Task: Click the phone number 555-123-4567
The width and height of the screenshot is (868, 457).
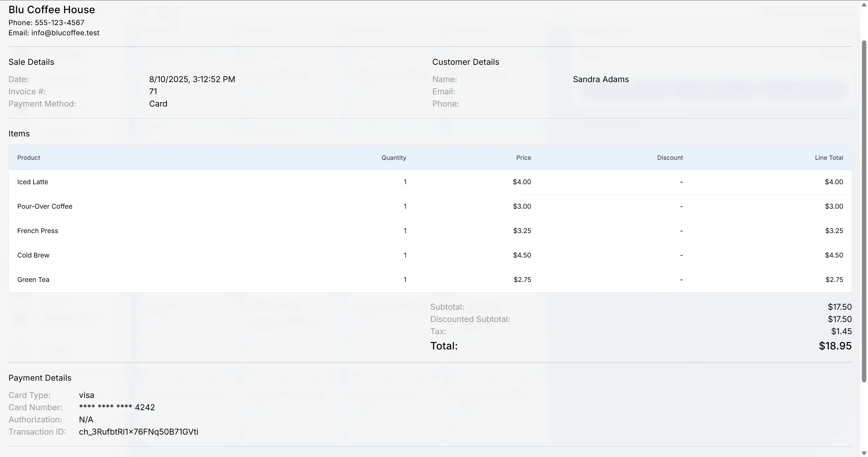Action: (x=60, y=22)
